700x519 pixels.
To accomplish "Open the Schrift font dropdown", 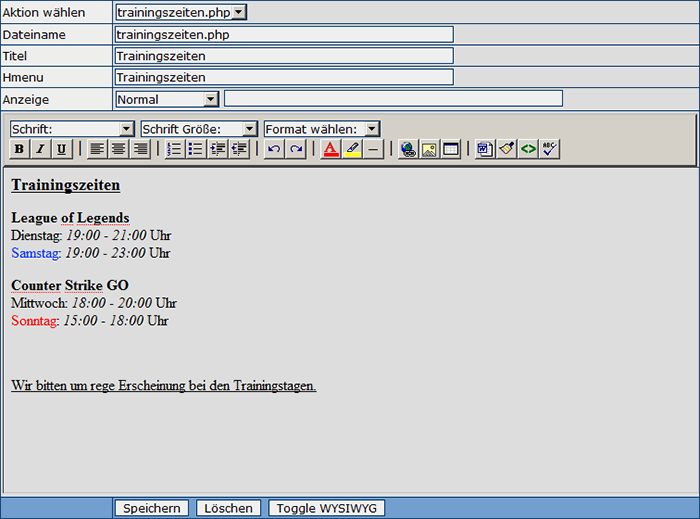I will (72, 129).
